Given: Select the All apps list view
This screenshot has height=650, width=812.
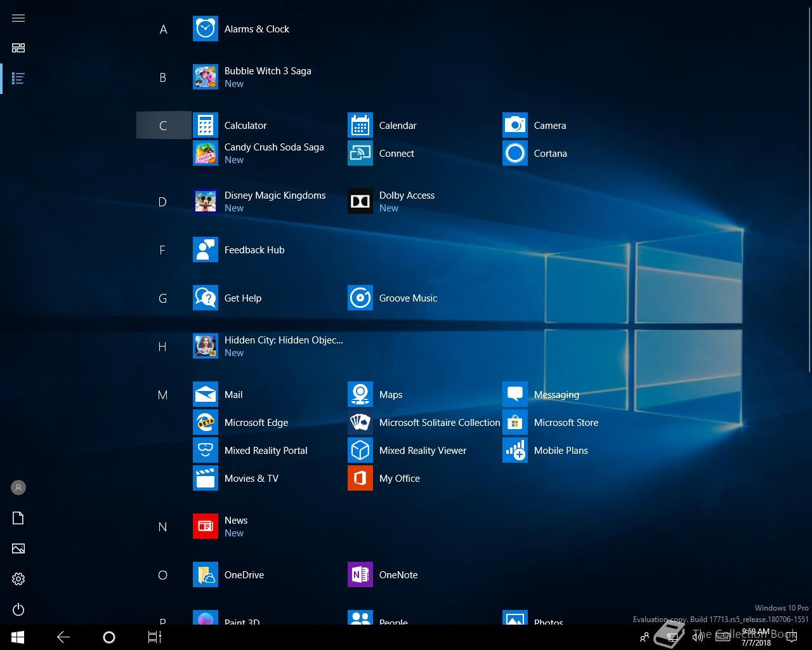Looking at the screenshot, I should 18,79.
